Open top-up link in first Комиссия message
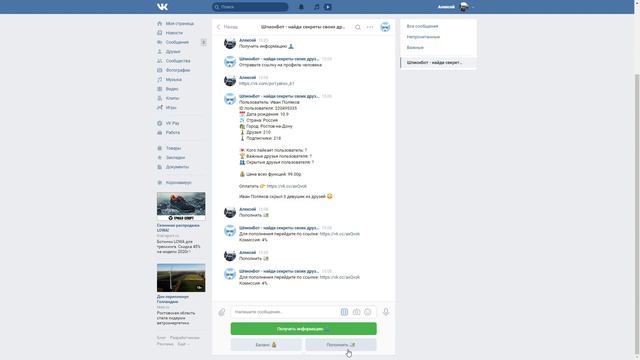Image resolution: width=640 pixels, height=360 pixels. (x=340, y=234)
